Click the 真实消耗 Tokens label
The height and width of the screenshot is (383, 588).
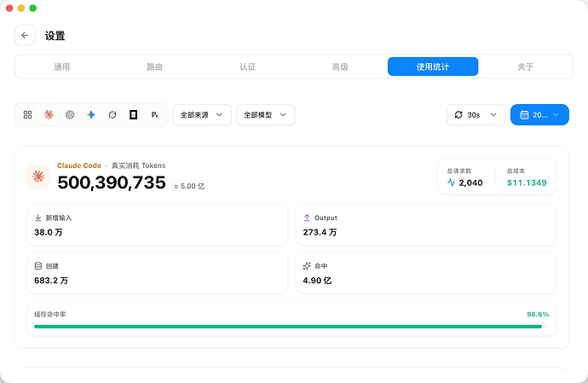coord(138,165)
